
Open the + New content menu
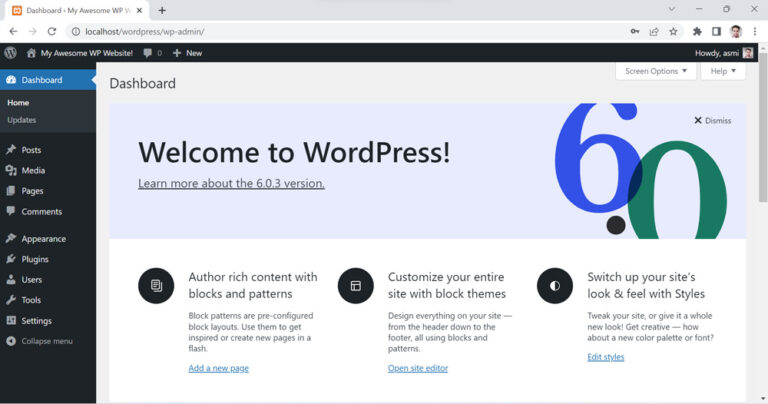[187, 52]
